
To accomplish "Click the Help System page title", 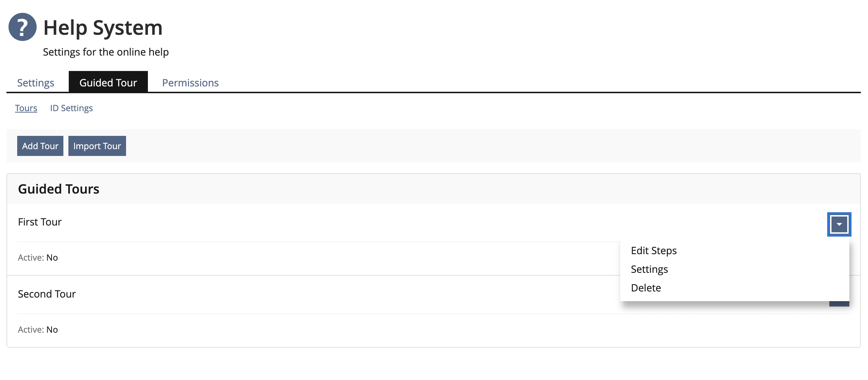I will pyautogui.click(x=103, y=28).
